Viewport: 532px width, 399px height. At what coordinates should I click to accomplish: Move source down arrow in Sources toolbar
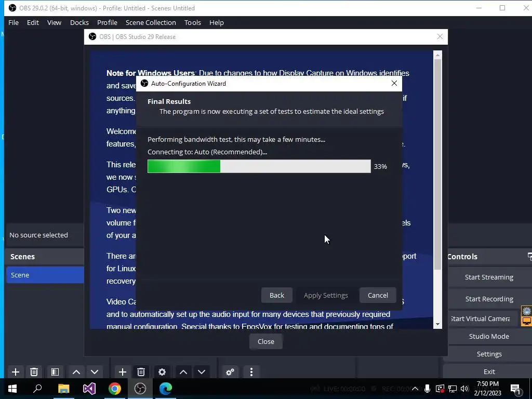[202, 372]
